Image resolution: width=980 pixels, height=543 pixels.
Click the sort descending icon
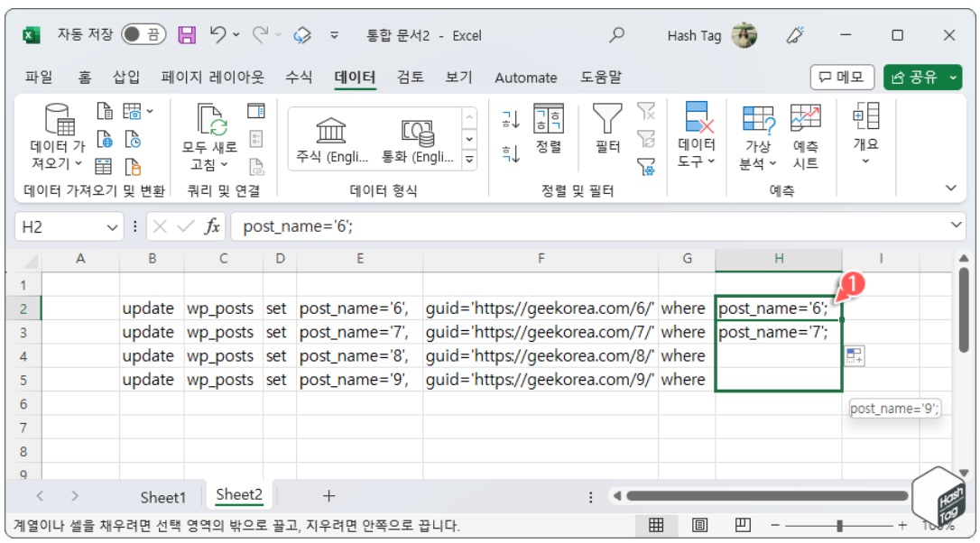[511, 153]
